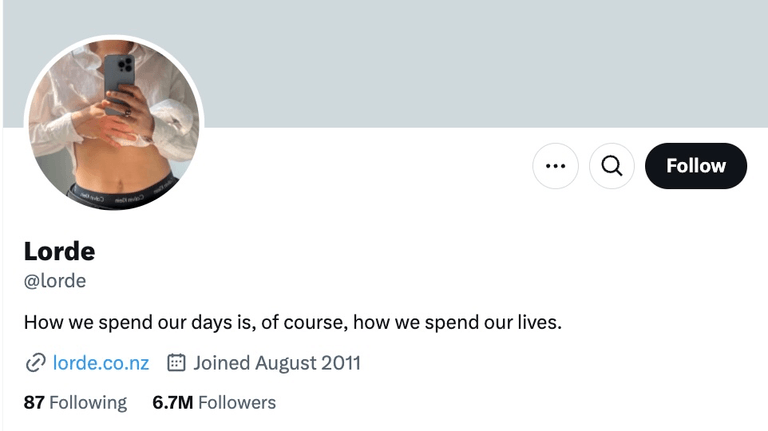This screenshot has width=768, height=431.
Task: Select the Joined August 2011 text
Action: (x=277, y=363)
